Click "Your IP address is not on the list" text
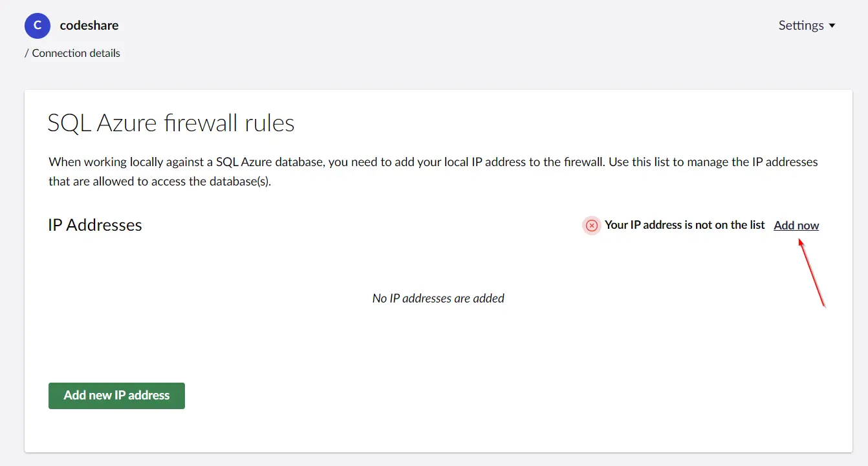The image size is (868, 466). coord(684,225)
